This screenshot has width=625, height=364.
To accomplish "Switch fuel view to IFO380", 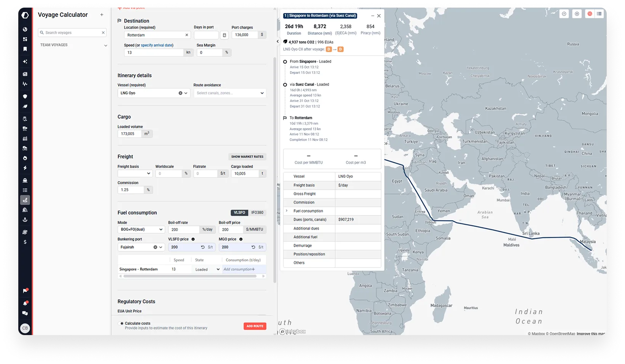I will (x=257, y=212).
